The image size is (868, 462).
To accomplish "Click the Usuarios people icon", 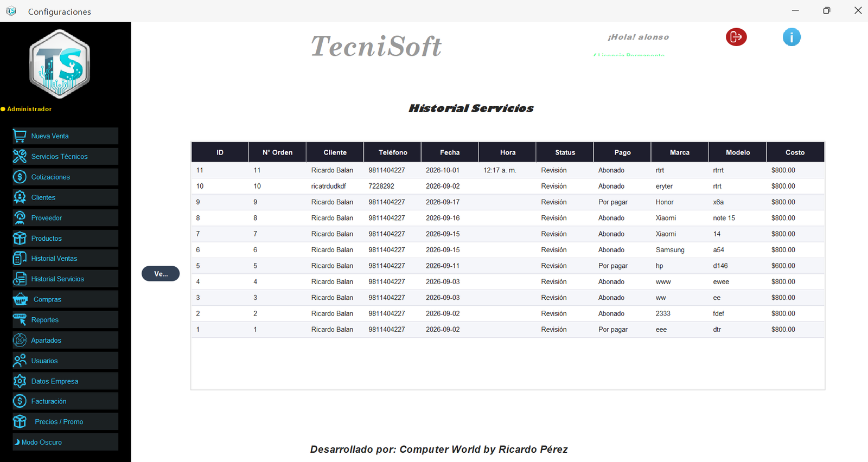I will coord(20,361).
